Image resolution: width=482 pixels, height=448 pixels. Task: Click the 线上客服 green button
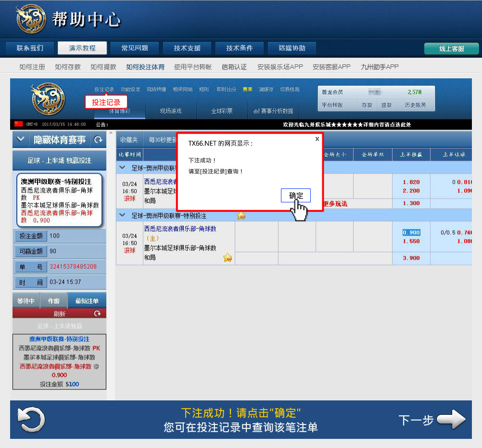451,49
